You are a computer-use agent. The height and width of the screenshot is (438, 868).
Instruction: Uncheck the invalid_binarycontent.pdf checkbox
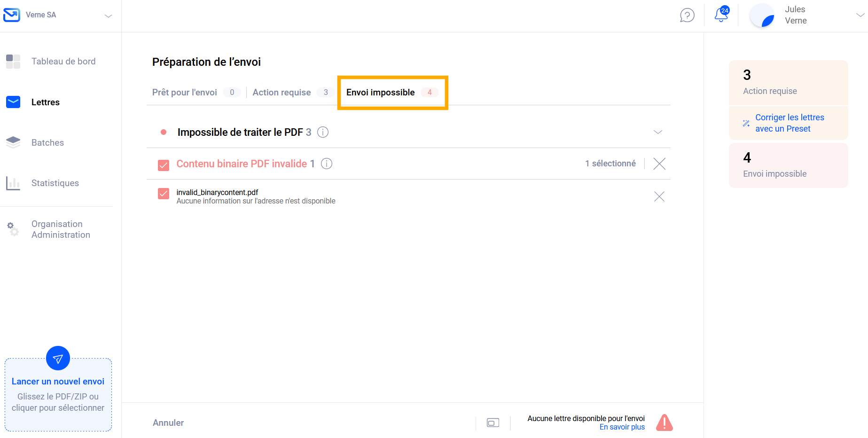pyautogui.click(x=164, y=194)
